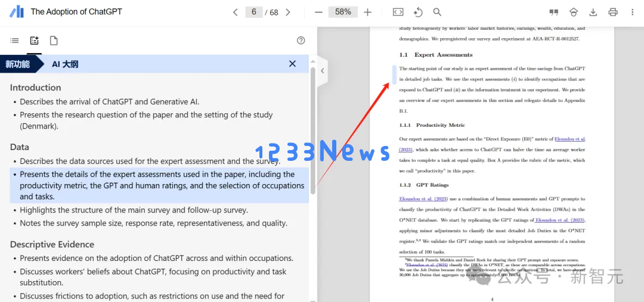Viewport: 644px width, 302px height.
Task: Go to next page arrow
Action: point(288,13)
